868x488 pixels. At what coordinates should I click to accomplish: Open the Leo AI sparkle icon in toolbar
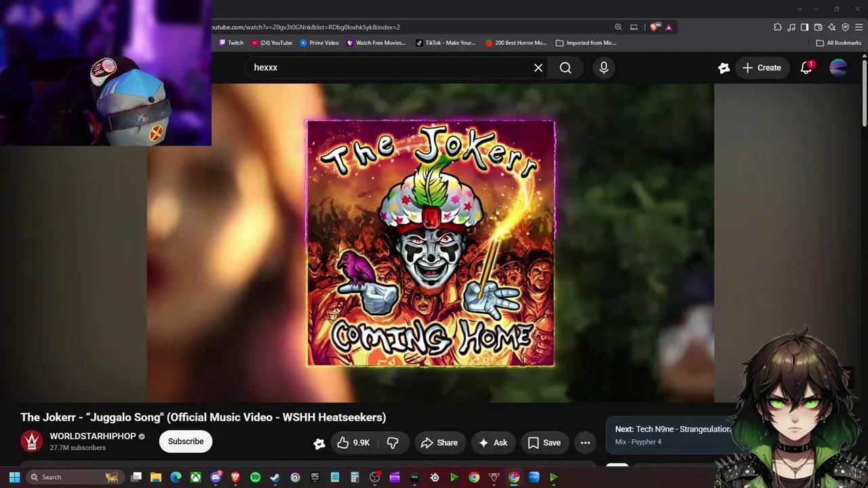click(832, 27)
